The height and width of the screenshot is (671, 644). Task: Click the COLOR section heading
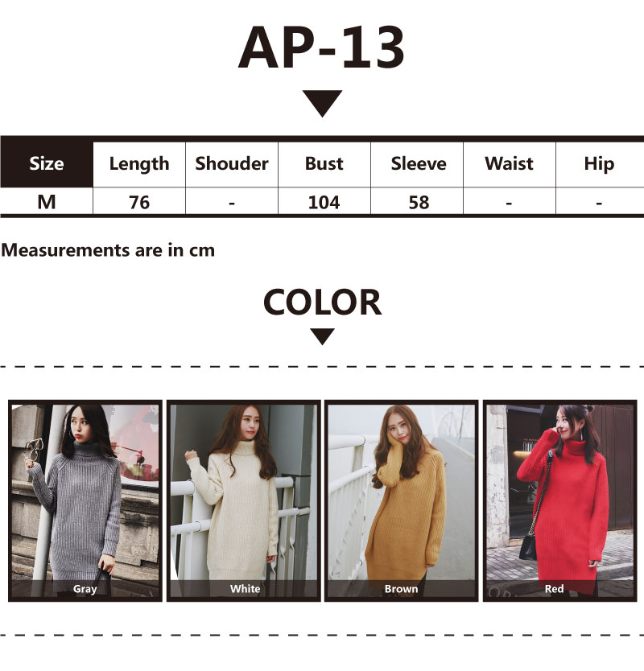tap(322, 303)
